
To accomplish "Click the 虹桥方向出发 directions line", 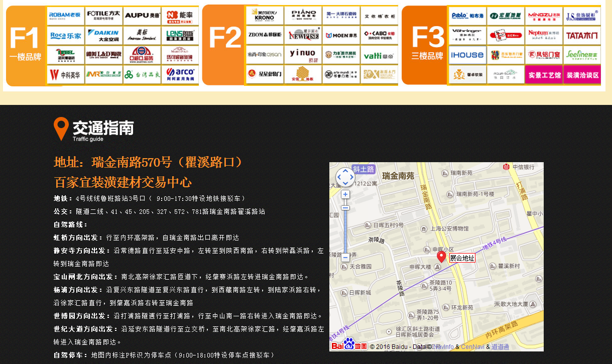I will tap(147, 237).
